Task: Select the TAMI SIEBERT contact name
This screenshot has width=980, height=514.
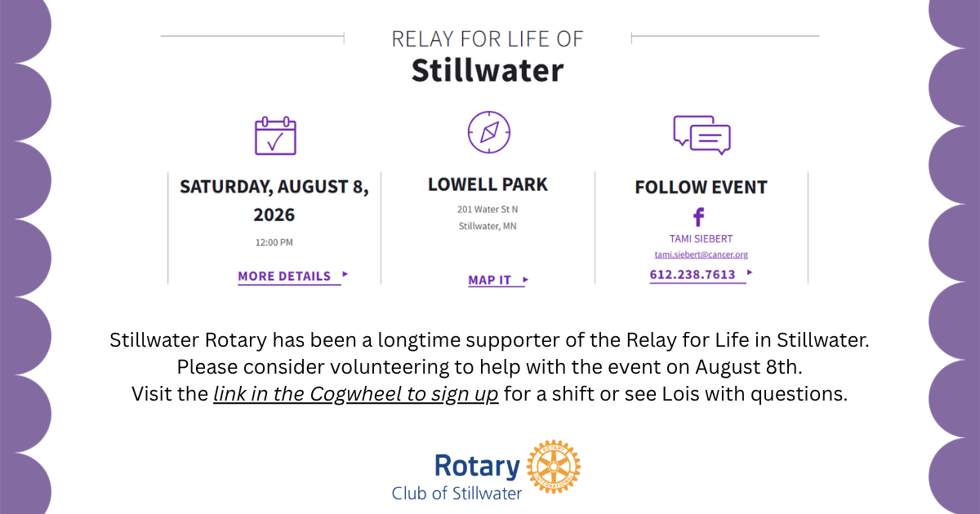Action: point(701,239)
